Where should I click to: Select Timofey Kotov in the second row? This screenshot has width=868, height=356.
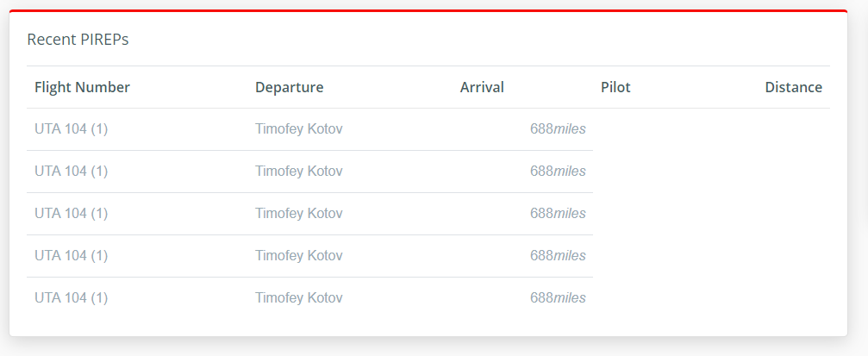click(298, 172)
